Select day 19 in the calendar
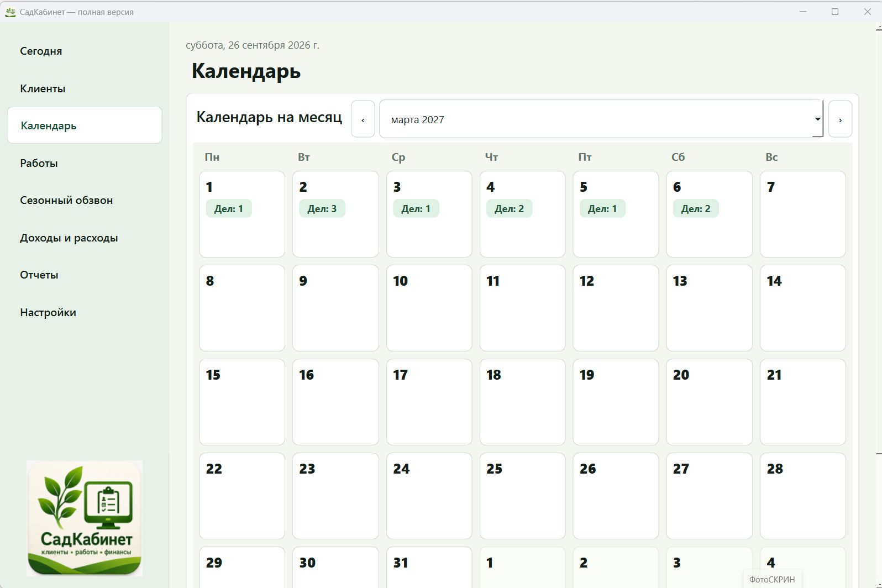This screenshot has height=588, width=882. click(616, 402)
